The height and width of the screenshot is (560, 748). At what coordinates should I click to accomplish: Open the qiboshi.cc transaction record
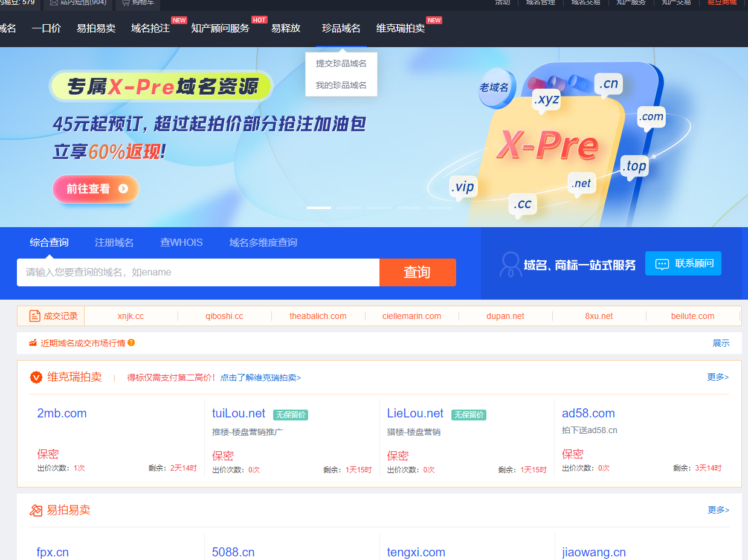[x=224, y=316]
